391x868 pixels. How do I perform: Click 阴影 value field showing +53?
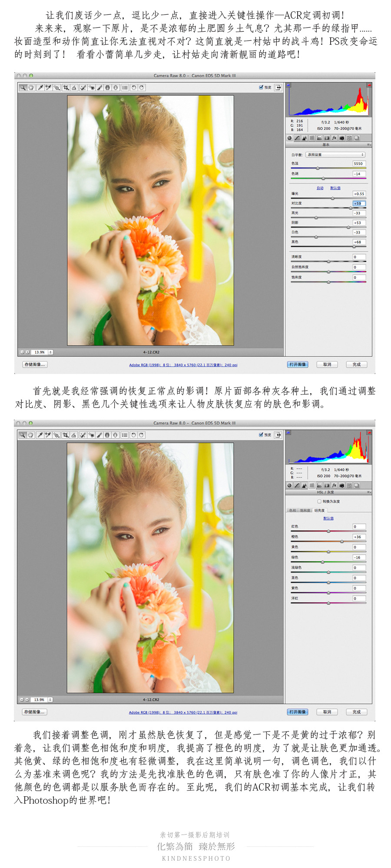click(x=359, y=223)
